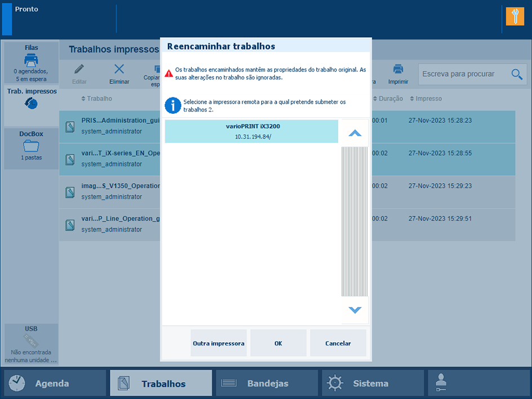Screen dimensions: 532x399
Task: Open the DocBox folder
Action: point(32,146)
